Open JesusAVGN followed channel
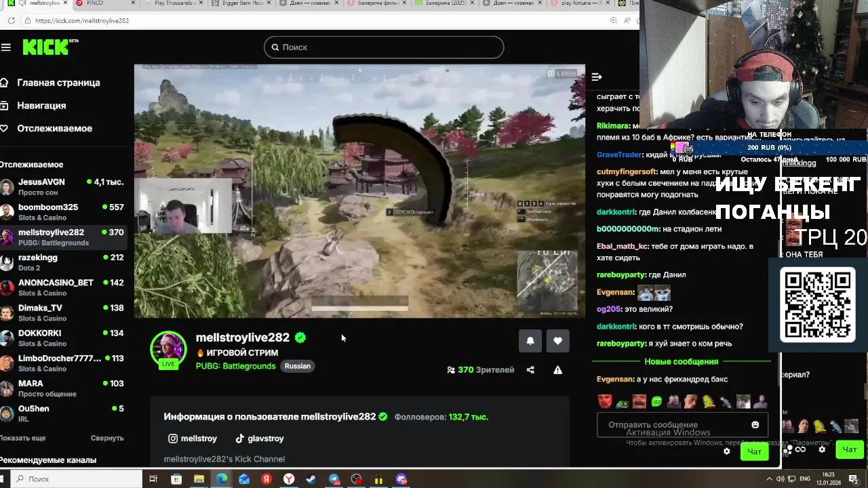The width and height of the screenshot is (868, 488). point(62,187)
